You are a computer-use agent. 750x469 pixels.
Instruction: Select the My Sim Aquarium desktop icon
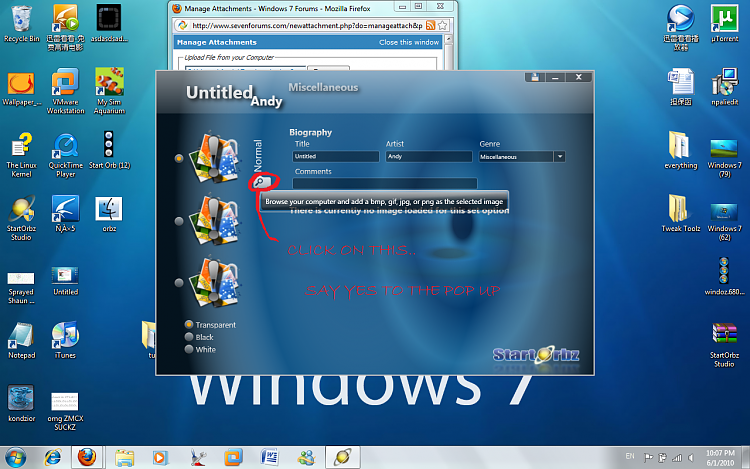pyautogui.click(x=109, y=91)
